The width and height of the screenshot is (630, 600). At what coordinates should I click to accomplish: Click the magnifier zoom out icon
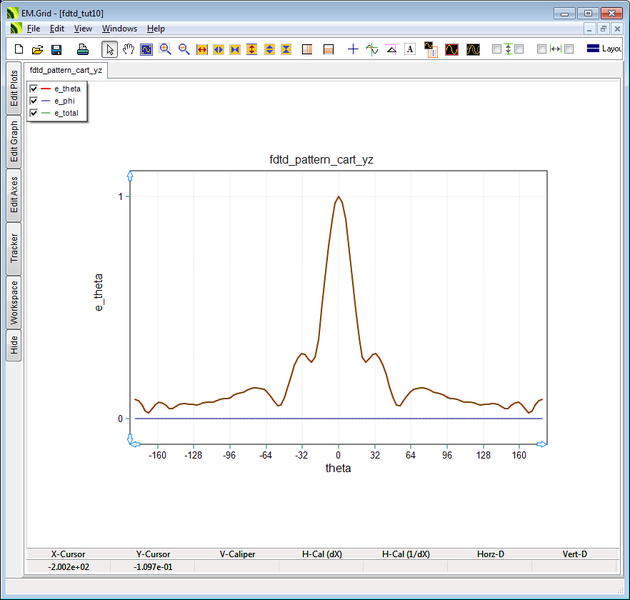[184, 49]
